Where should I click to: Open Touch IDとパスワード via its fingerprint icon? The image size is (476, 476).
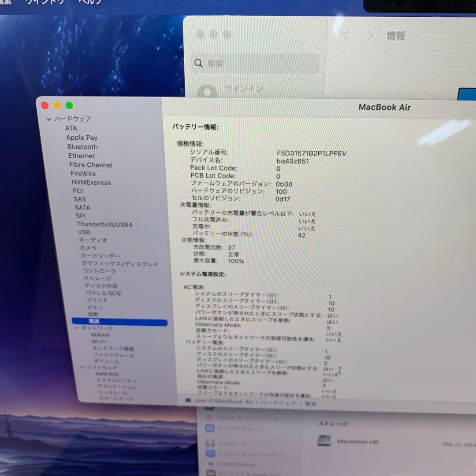tap(210, 417)
